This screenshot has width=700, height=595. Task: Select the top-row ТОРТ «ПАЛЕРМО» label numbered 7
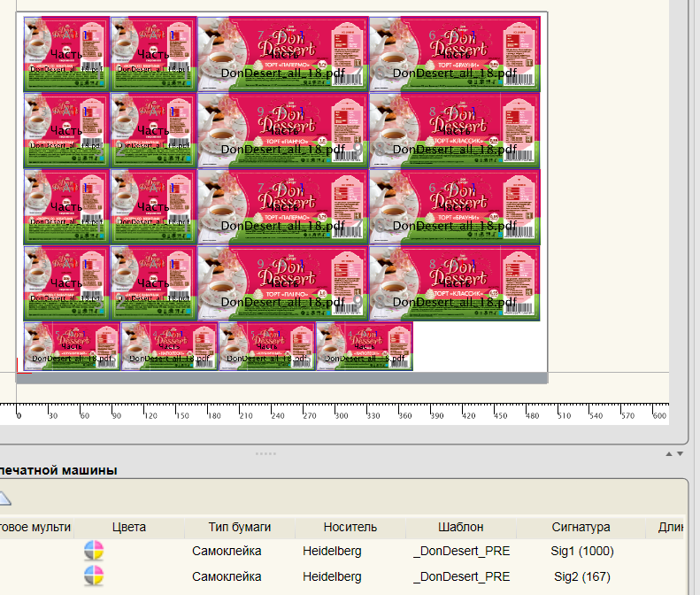pos(283,54)
